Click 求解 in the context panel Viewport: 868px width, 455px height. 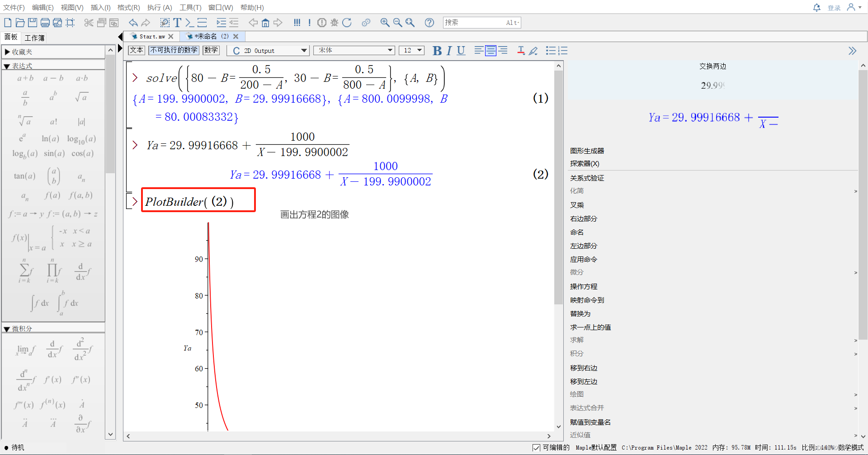(x=576, y=340)
